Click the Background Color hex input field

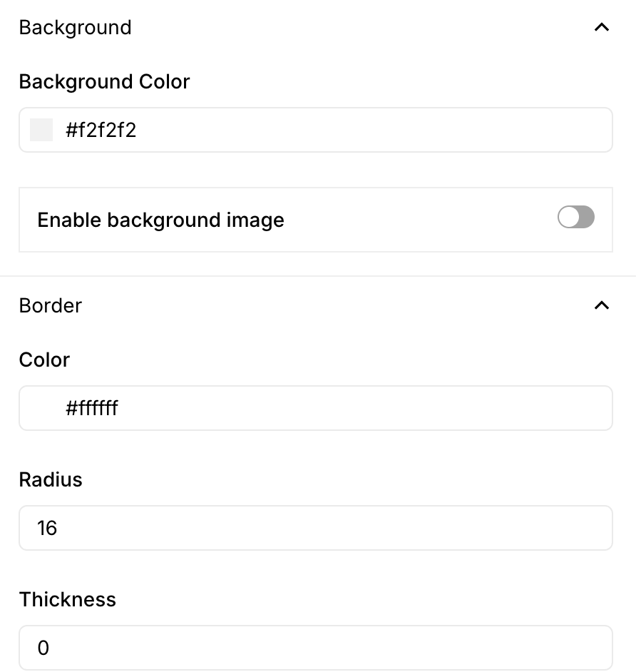[357, 130]
